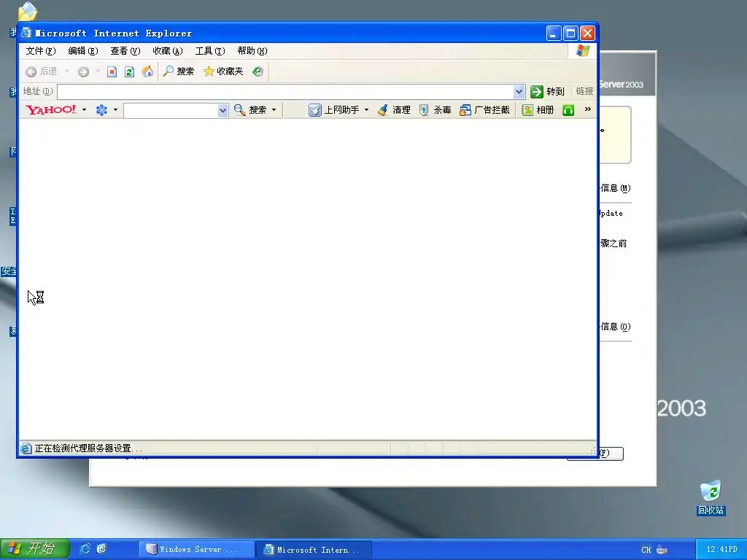Expand the Yahoo 搜索 button dropdown arrow

[x=274, y=110]
